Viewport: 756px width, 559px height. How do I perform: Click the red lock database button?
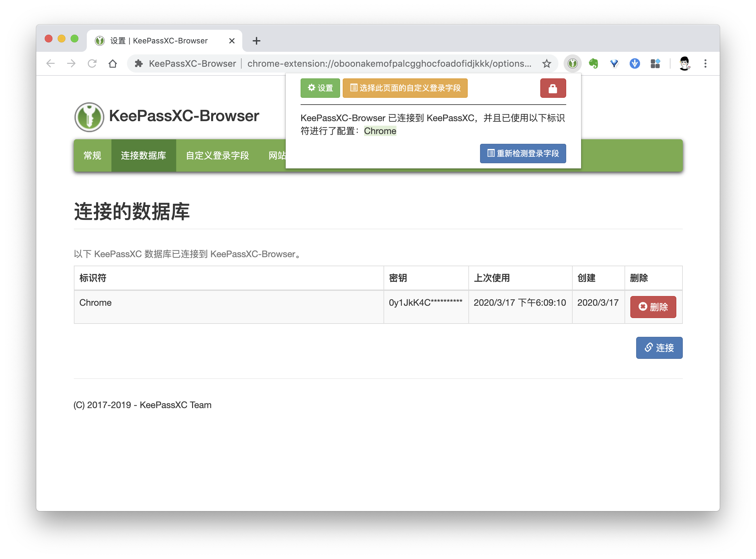point(553,88)
